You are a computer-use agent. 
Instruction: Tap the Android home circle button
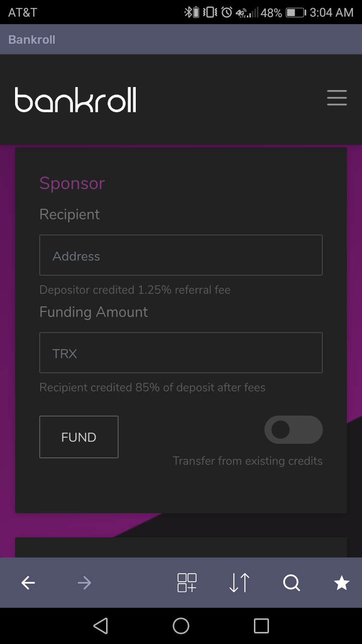pos(181,626)
